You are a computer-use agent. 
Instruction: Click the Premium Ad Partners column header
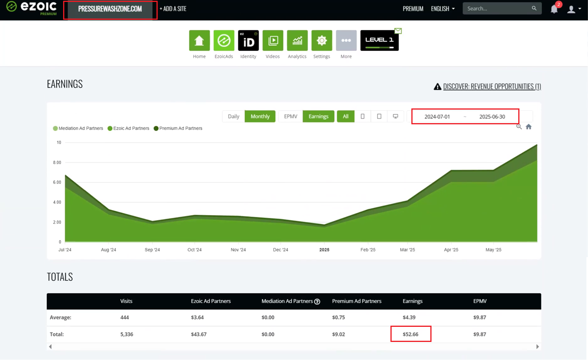[357, 301]
